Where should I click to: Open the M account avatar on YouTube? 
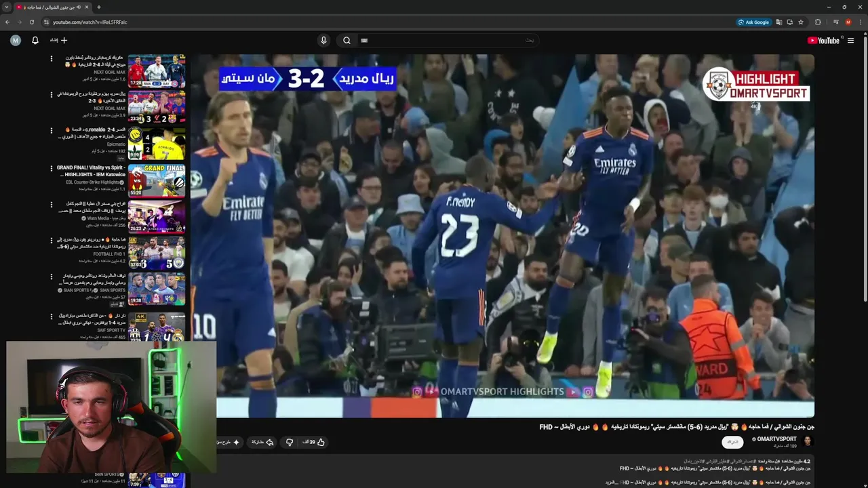click(16, 41)
